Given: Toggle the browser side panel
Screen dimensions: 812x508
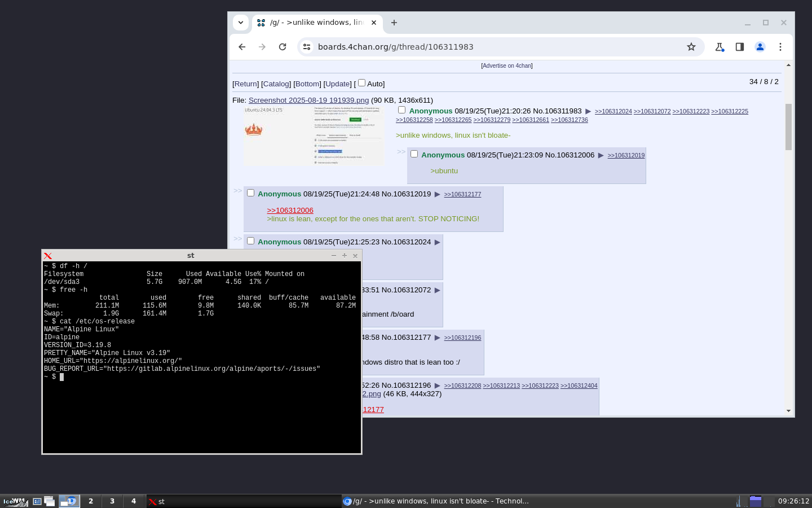Looking at the screenshot, I should click(x=740, y=47).
